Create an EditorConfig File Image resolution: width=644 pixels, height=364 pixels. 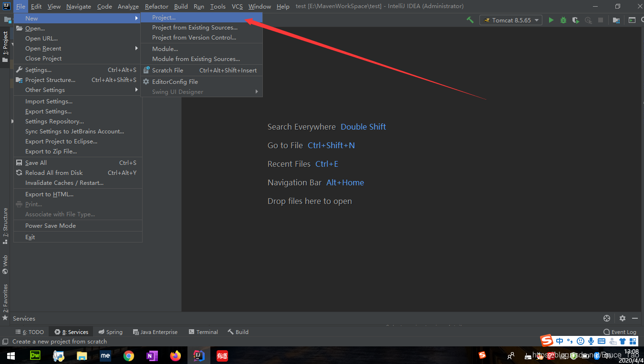pyautogui.click(x=201, y=81)
